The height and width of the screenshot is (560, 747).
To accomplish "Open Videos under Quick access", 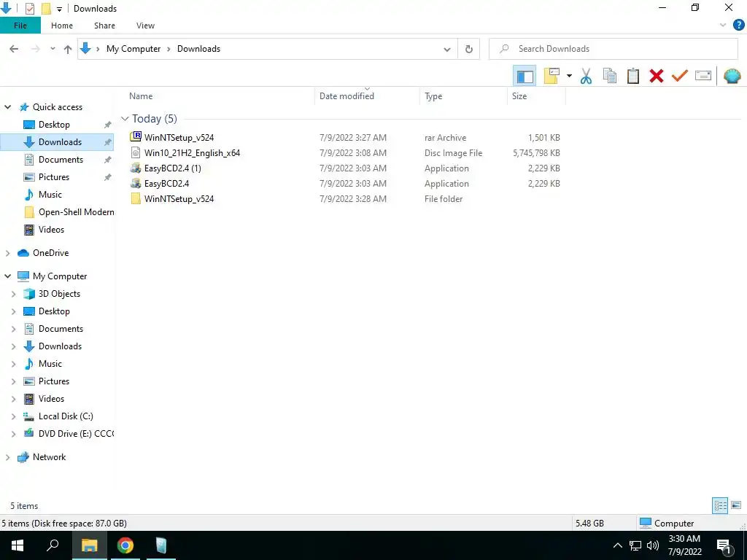I will pyautogui.click(x=51, y=230).
